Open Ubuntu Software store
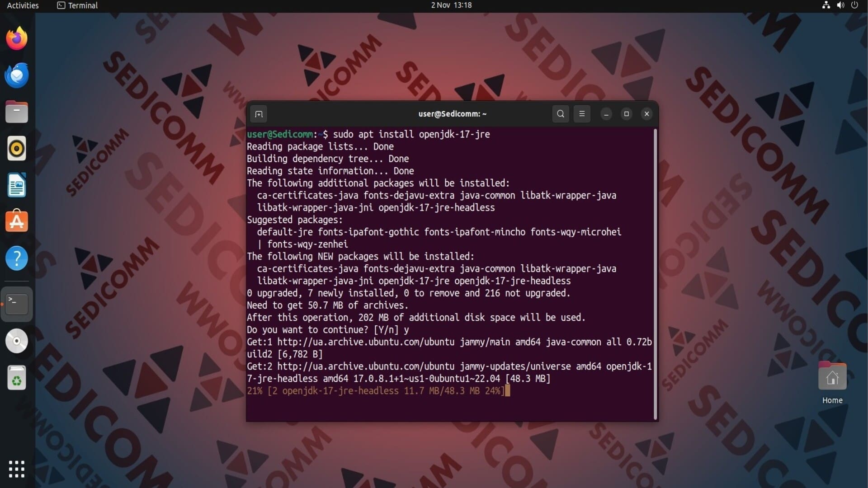This screenshot has height=488, width=868. point(17,222)
